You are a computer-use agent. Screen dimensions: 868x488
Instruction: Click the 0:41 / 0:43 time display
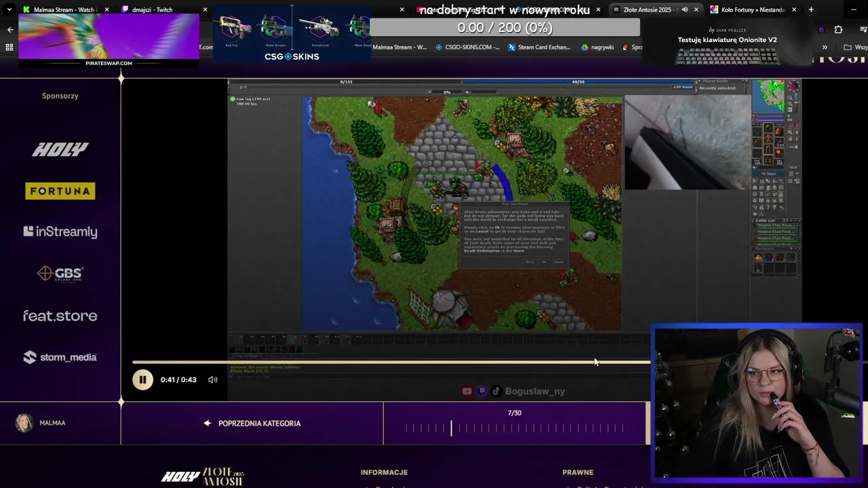coord(178,380)
